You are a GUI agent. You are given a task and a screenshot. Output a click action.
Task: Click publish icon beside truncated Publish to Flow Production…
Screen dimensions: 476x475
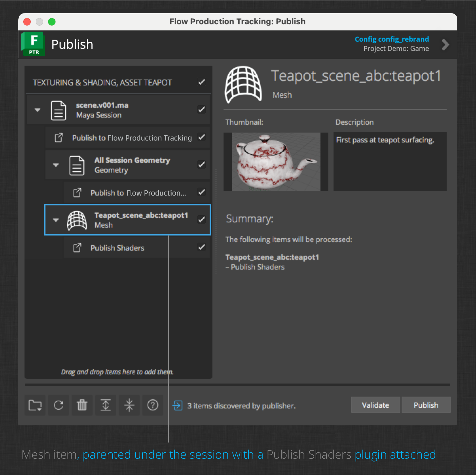point(77,193)
